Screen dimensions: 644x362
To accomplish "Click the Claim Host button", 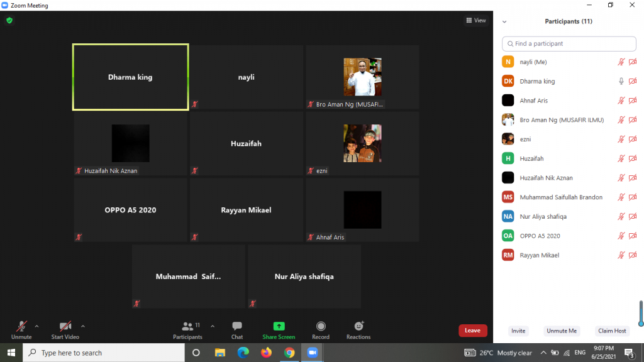I will click(x=612, y=331).
